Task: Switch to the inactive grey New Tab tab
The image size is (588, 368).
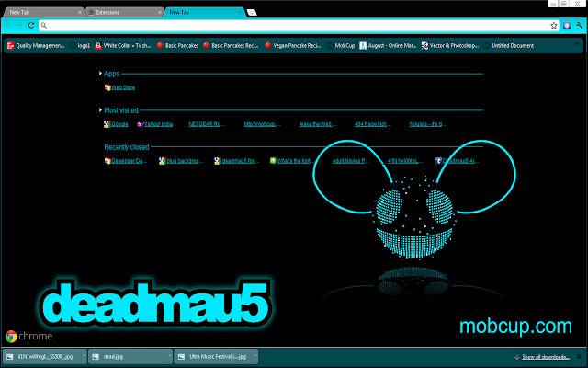Action: click(x=43, y=12)
